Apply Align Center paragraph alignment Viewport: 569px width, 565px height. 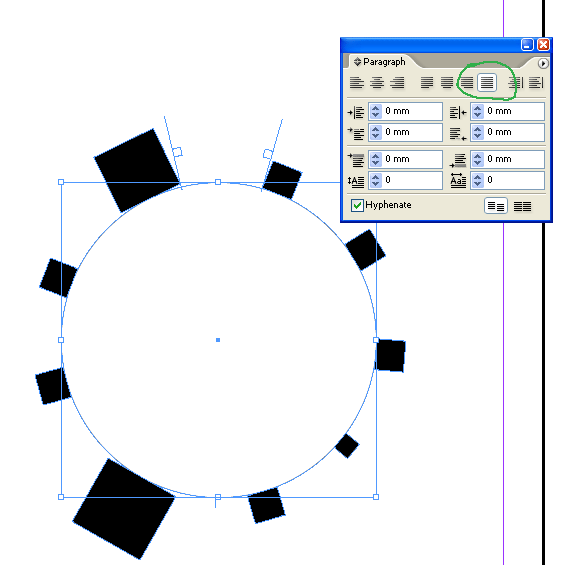[x=377, y=83]
